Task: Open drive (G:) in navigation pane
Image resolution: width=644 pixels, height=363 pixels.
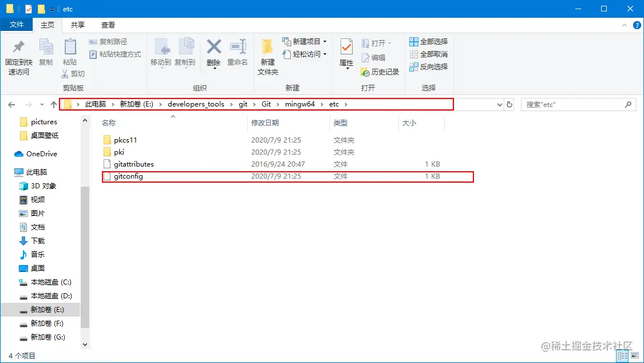Action: [48, 337]
